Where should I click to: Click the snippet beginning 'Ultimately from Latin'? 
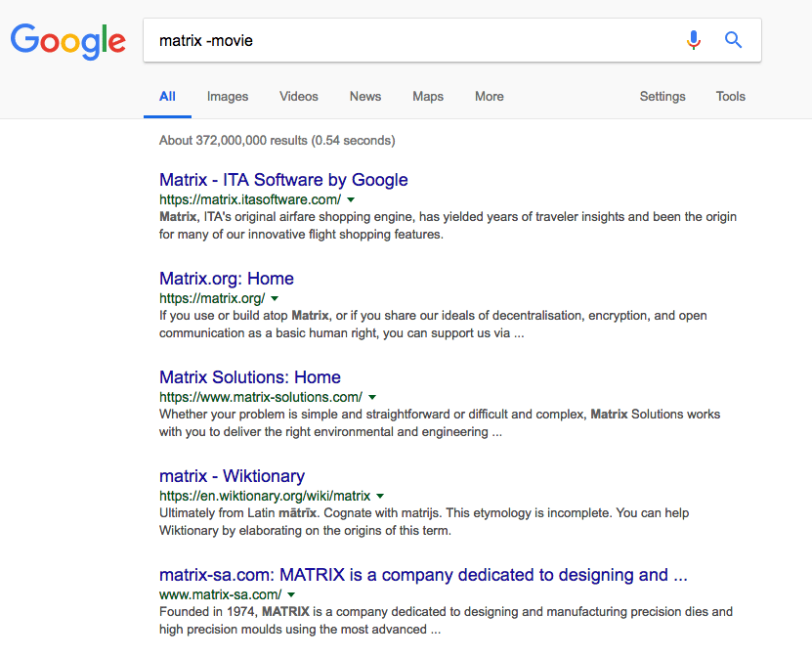tap(424, 522)
